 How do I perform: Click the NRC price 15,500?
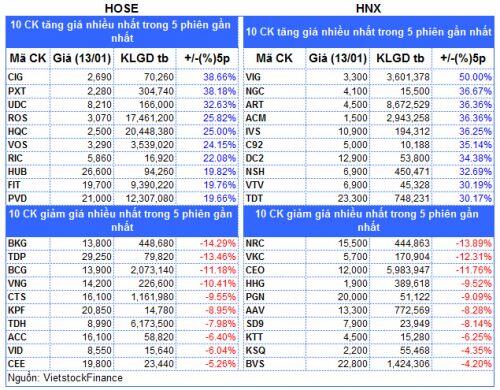point(353,243)
